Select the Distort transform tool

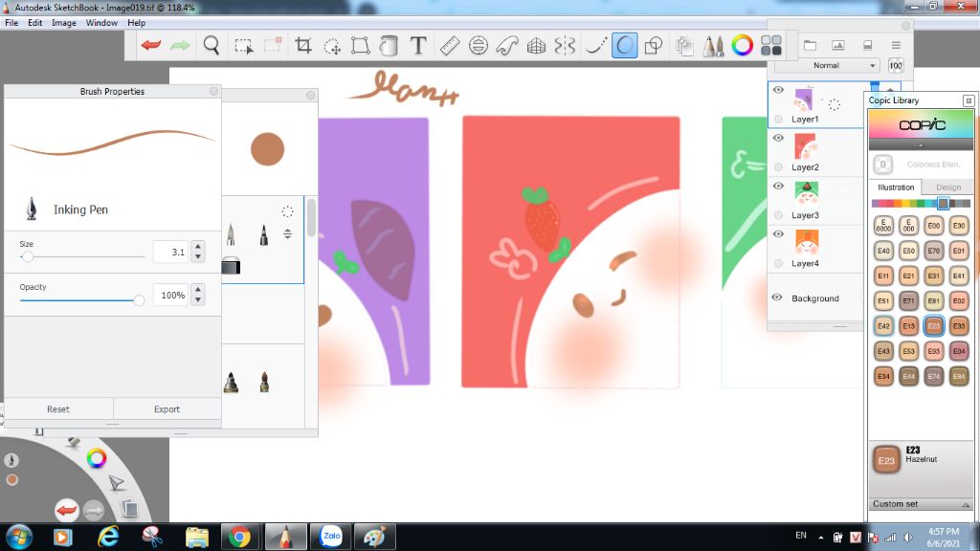360,45
